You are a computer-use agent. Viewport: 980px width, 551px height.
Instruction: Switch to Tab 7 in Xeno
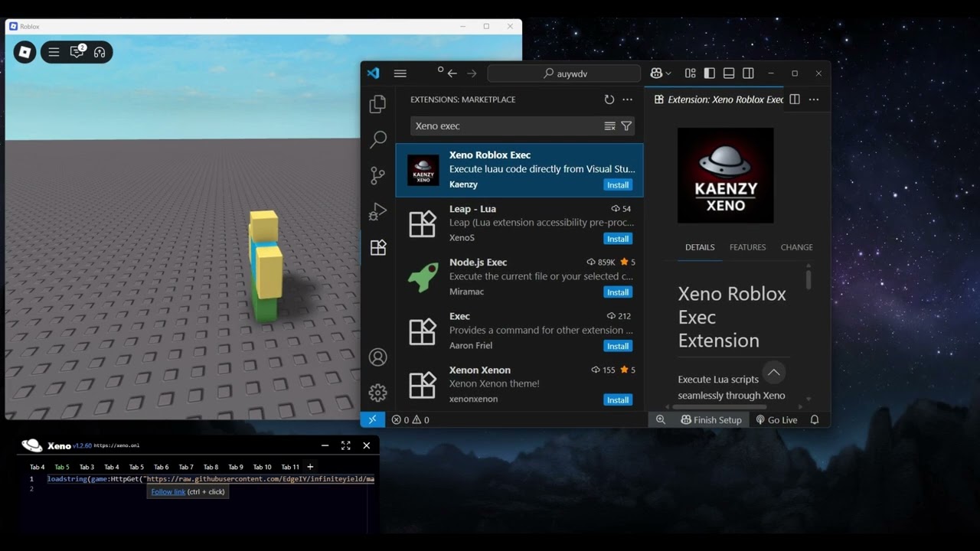pyautogui.click(x=186, y=467)
